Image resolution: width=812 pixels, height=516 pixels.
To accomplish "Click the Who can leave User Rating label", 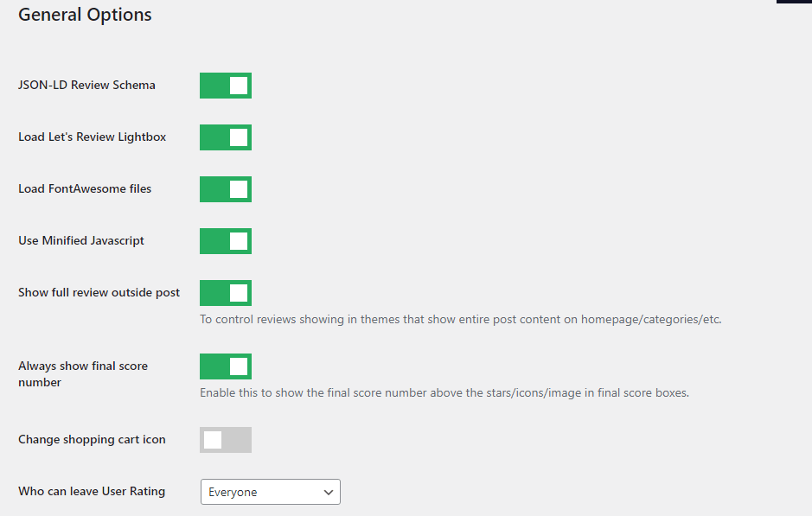I will 92,491.
